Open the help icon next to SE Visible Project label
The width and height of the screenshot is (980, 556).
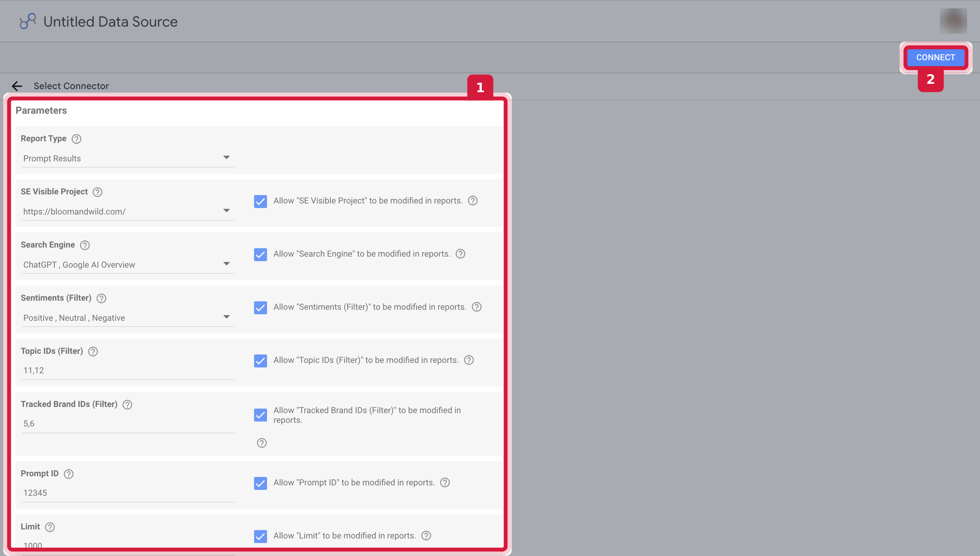point(98,192)
